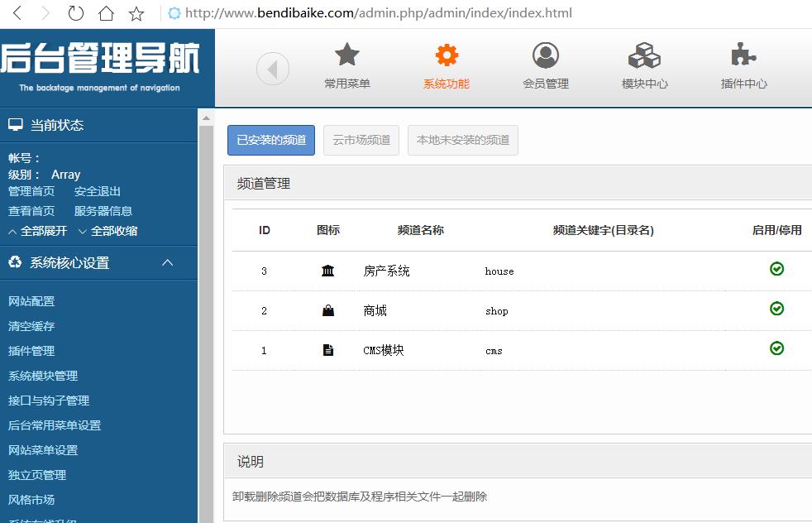Open 模块中心 cubes icon
This screenshot has height=523, width=812.
[x=644, y=56]
